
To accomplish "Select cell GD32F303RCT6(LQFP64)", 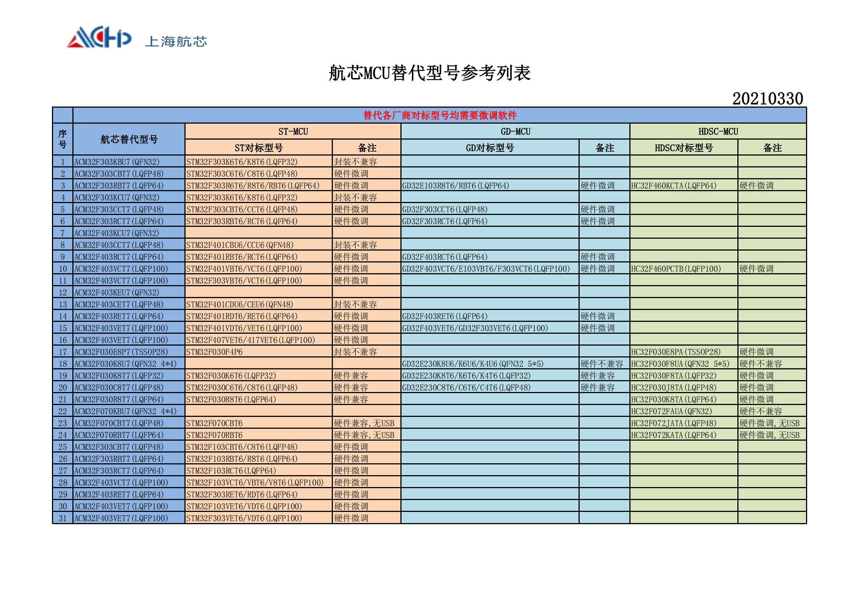I will click(x=490, y=221).
